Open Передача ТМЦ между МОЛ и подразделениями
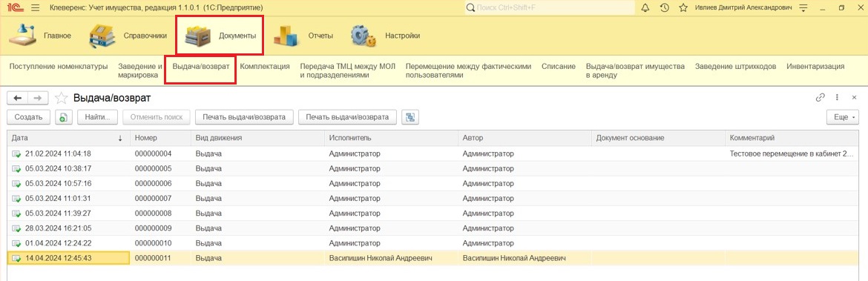The image size is (868, 281). 348,70
